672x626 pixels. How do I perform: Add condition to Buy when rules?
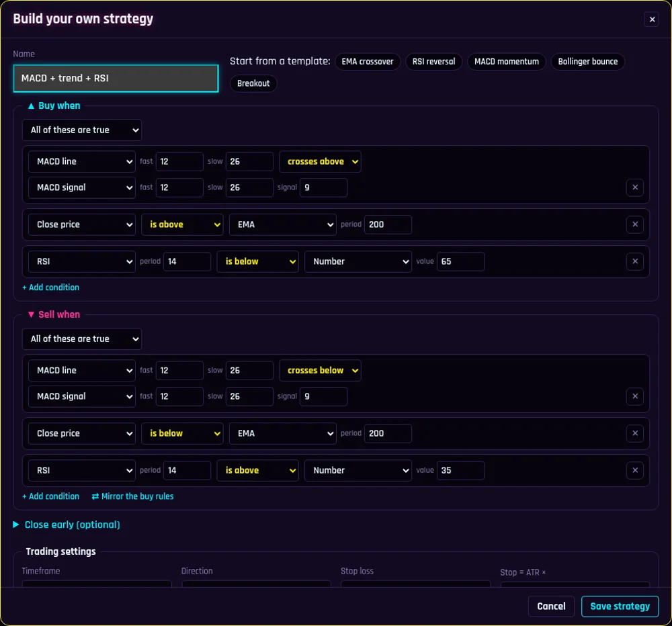[51, 287]
